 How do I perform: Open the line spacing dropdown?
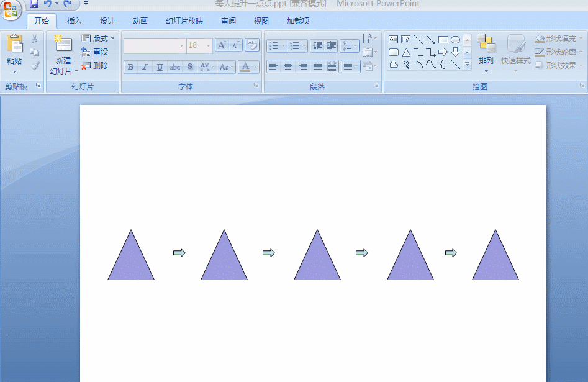click(x=350, y=46)
